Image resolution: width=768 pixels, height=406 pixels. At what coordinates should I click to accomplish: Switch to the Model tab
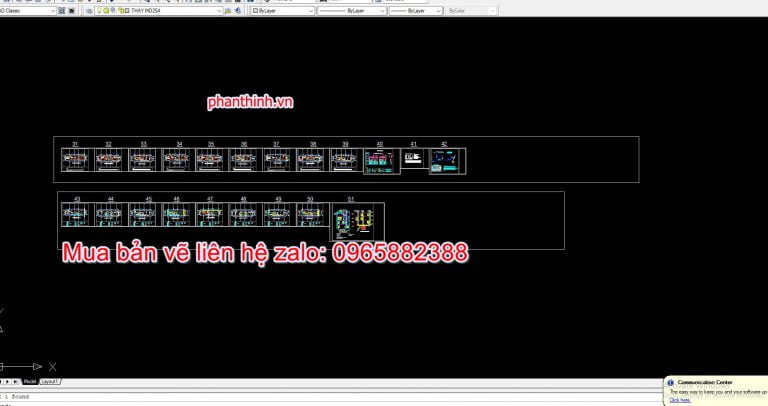30,382
